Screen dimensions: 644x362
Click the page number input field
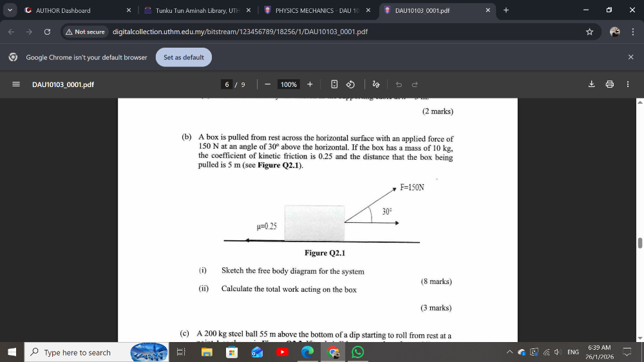tap(227, 84)
